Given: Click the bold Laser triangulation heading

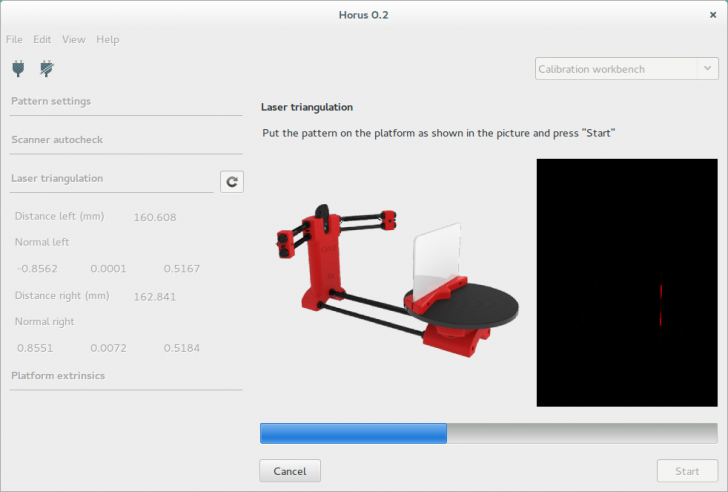Looking at the screenshot, I should coord(307,107).
